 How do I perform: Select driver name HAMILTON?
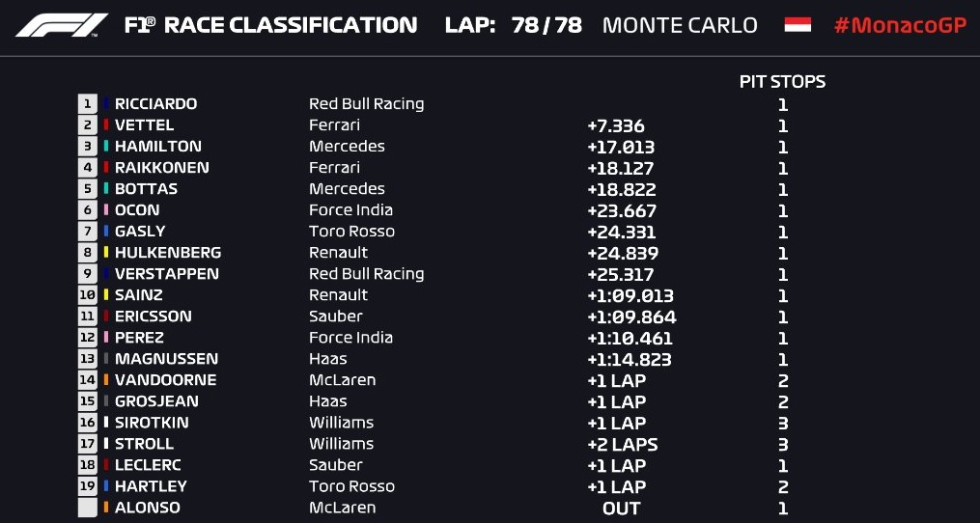pyautogui.click(x=157, y=147)
